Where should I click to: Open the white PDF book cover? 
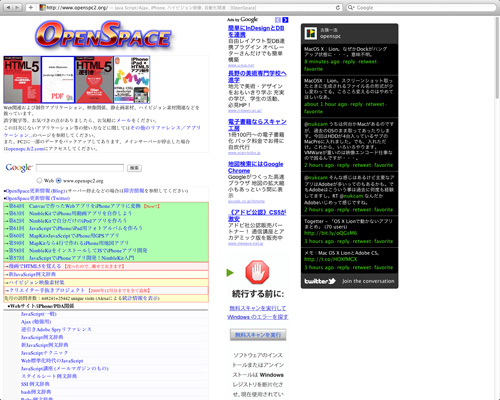click(58, 80)
